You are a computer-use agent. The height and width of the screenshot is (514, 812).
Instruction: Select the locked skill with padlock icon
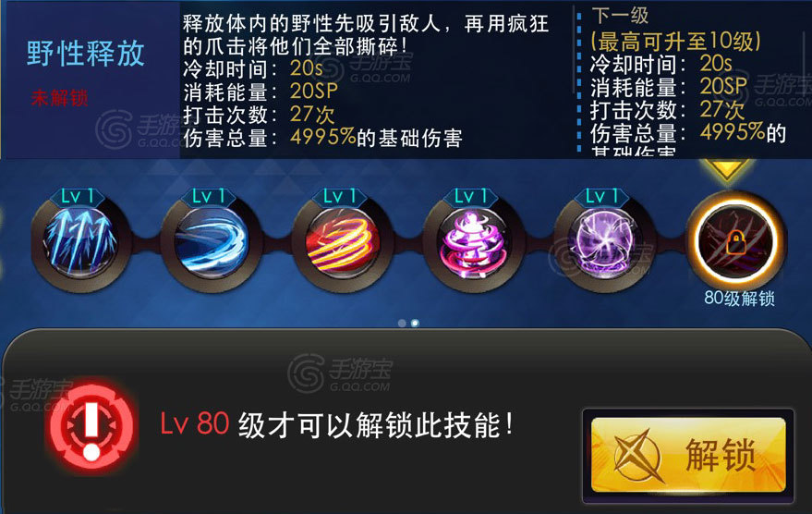736,241
